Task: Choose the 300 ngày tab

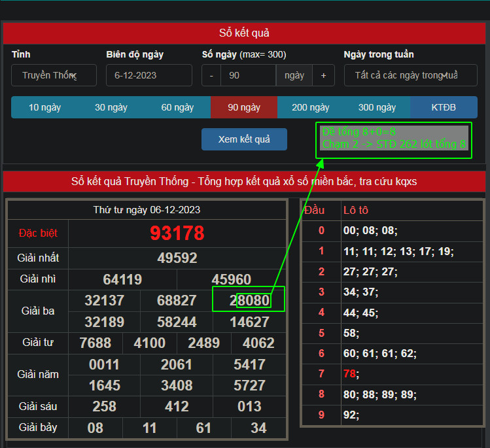Action: pyautogui.click(x=377, y=107)
